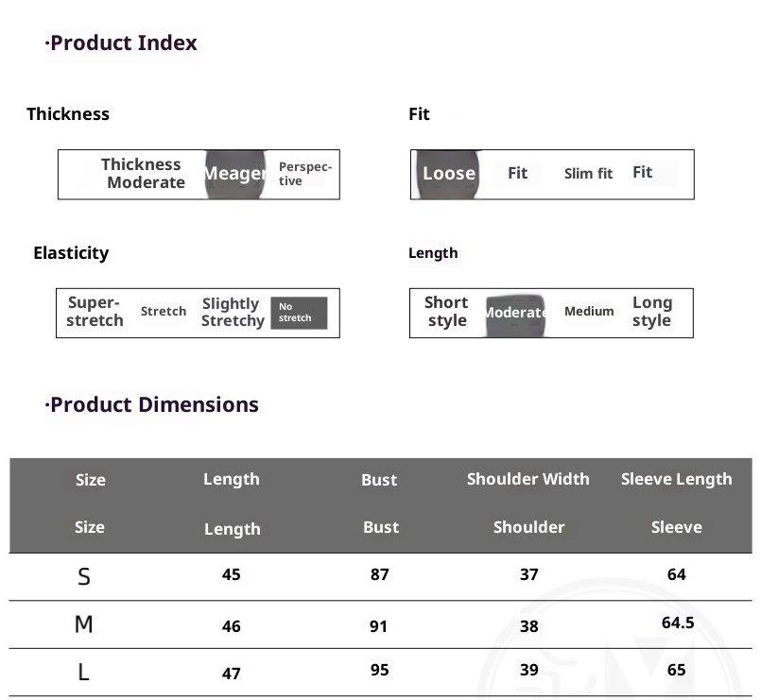Select the "Short style" length option
Screen dimensions: 761x700
coord(446,312)
